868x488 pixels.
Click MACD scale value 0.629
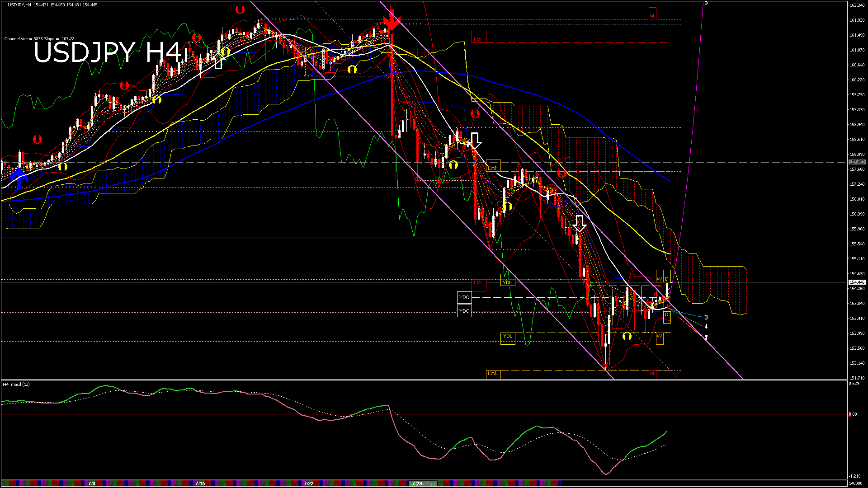[x=854, y=384]
